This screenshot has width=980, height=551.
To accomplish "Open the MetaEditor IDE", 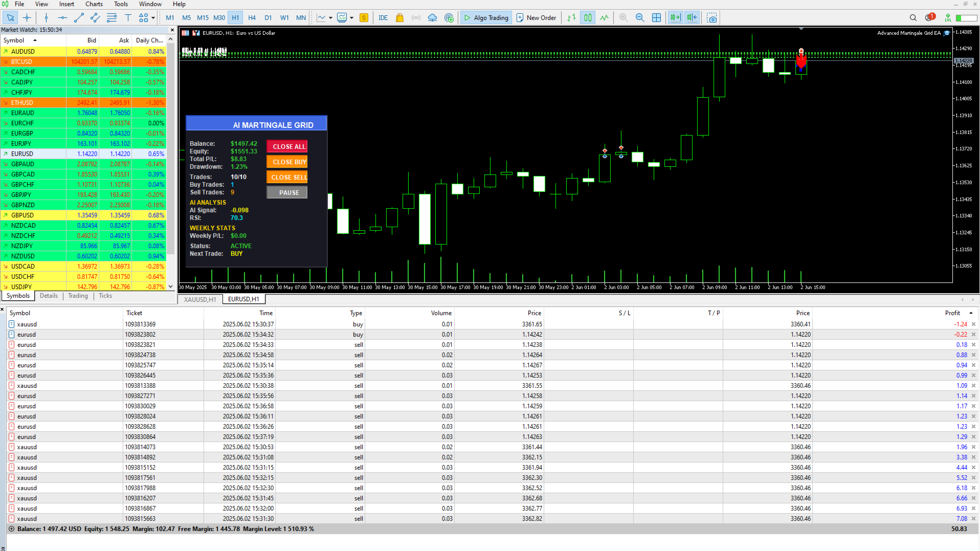I will click(383, 17).
